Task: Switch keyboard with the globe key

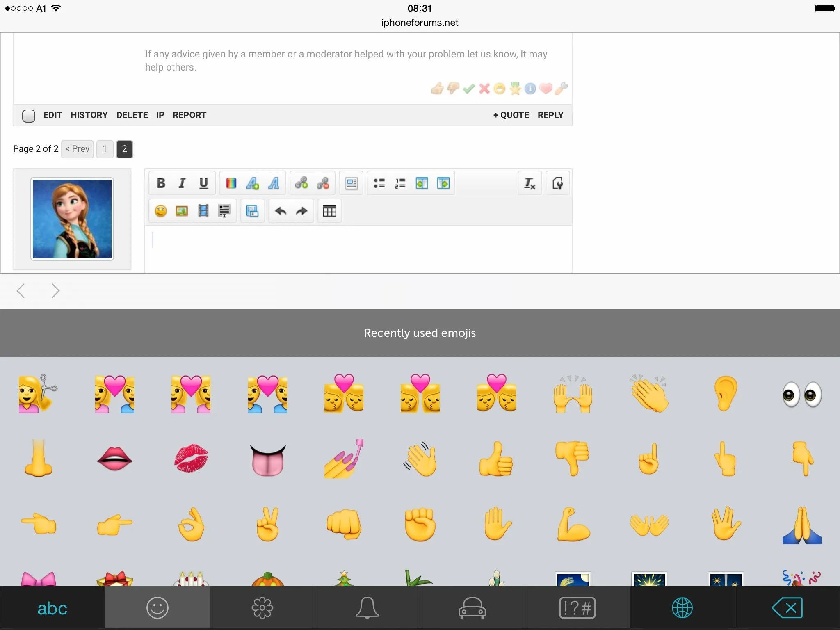Action: pyautogui.click(x=682, y=608)
